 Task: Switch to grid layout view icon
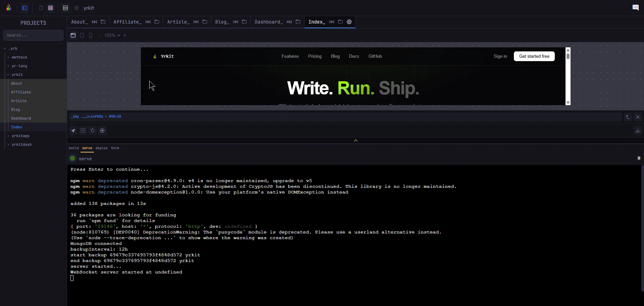point(51,8)
